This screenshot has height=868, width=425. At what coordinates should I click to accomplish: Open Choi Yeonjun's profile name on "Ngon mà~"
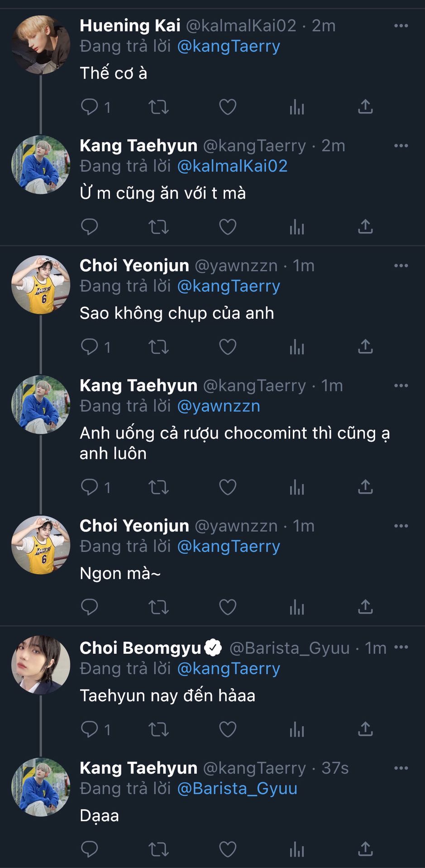pyautogui.click(x=134, y=526)
